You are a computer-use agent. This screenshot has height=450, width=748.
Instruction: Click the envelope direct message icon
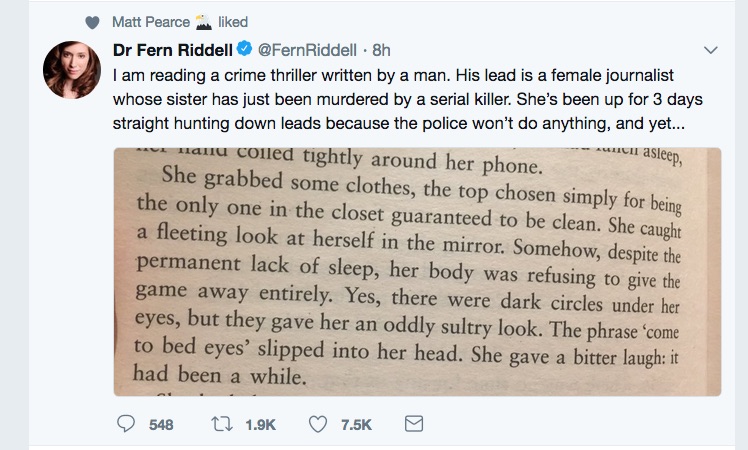coord(413,424)
